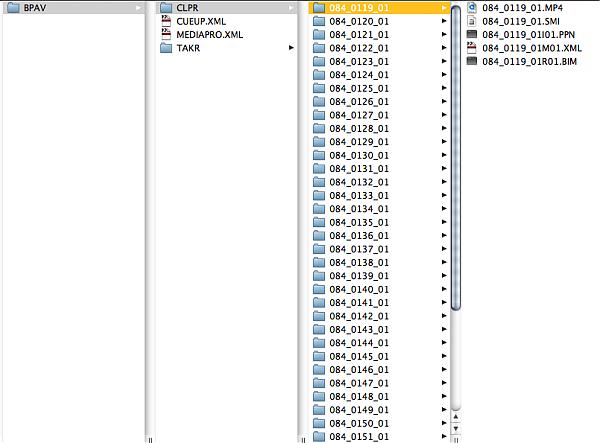Click the 084_0119_01M01.XML file icon
The height and width of the screenshot is (443, 600).
472,48
